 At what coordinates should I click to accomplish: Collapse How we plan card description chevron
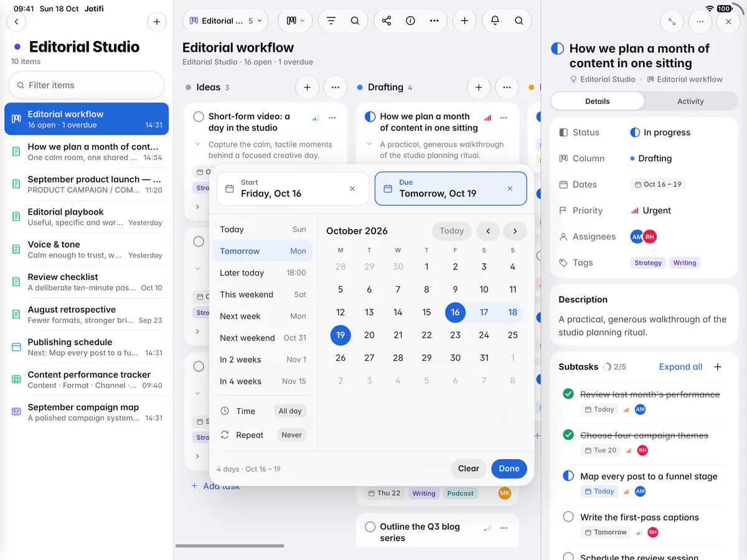point(370,144)
